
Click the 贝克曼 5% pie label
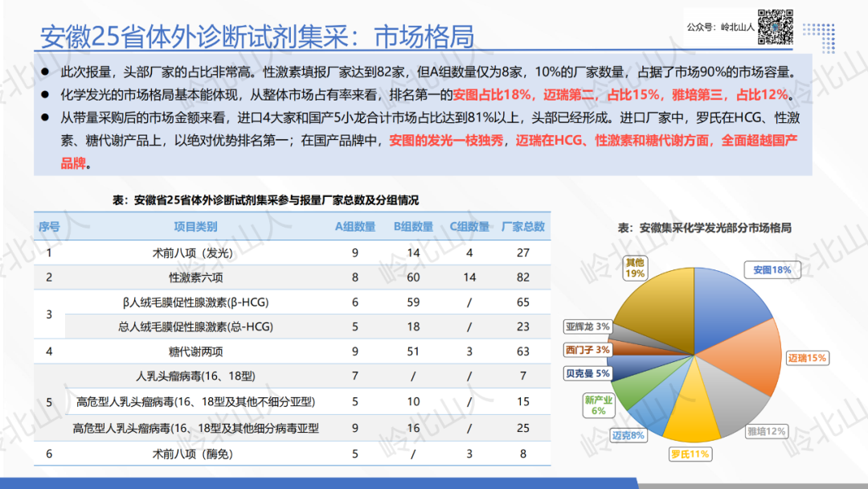588,374
